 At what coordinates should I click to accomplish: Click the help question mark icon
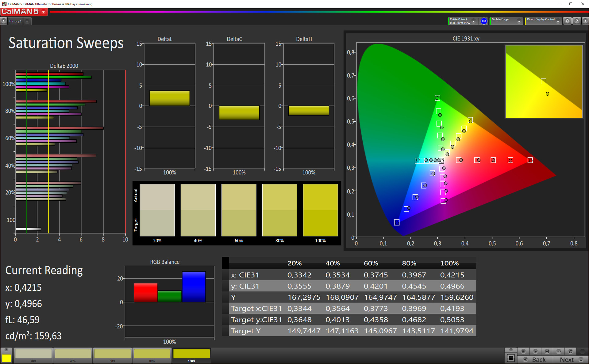point(576,21)
